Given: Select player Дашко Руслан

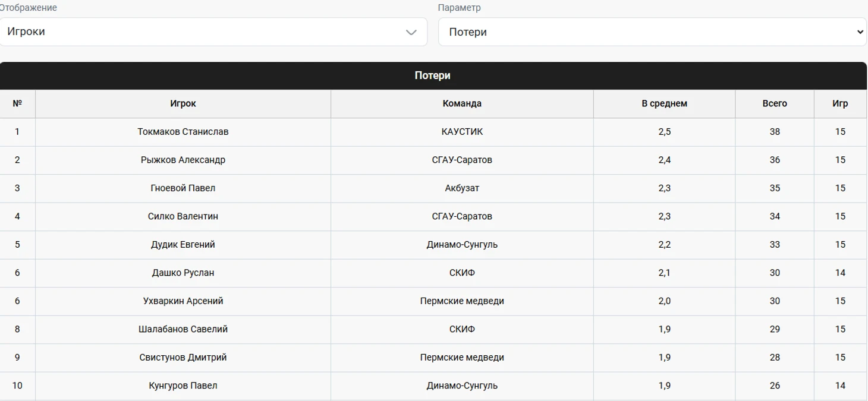Looking at the screenshot, I should [x=183, y=273].
